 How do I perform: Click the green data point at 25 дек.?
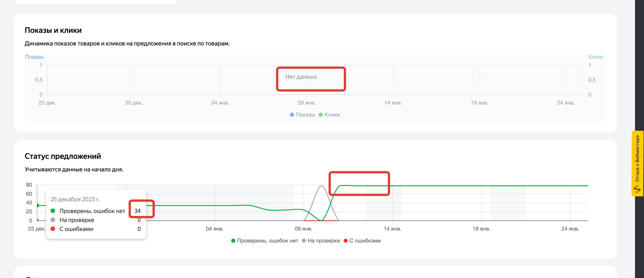pos(37,206)
